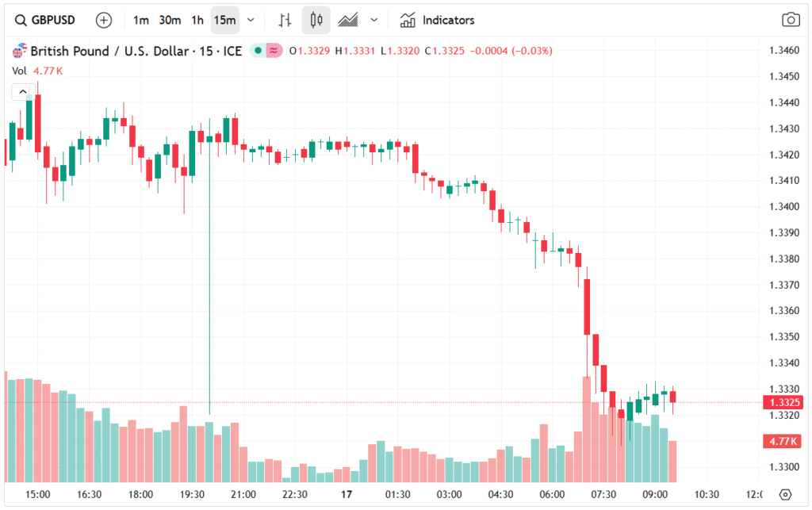
Task: Expand the chart style dropdown arrow
Action: click(x=374, y=20)
